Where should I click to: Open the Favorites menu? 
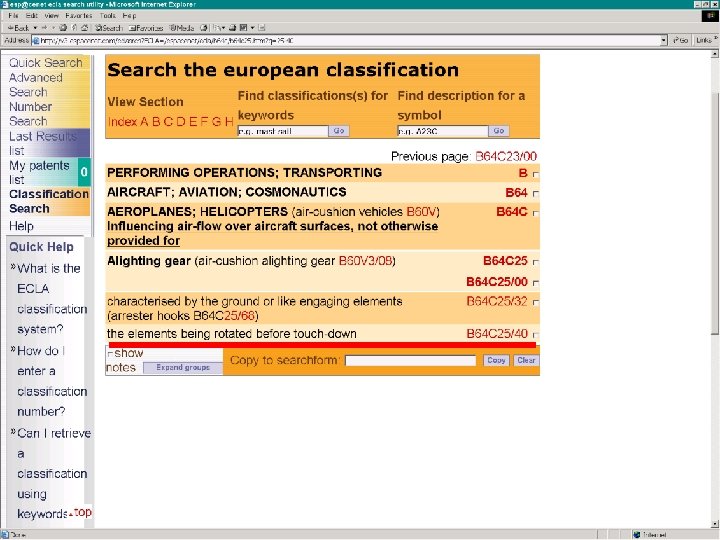coord(79,16)
